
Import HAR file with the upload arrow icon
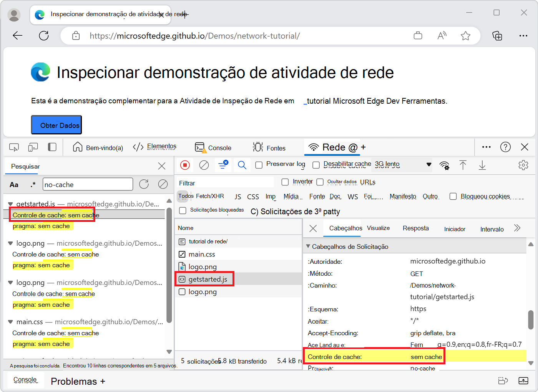coord(463,165)
